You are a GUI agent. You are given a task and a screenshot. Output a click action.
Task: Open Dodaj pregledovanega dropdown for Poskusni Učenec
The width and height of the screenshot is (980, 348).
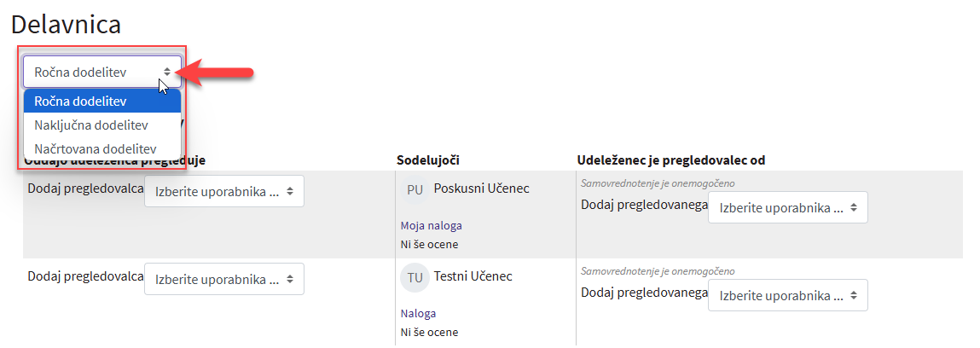(787, 207)
